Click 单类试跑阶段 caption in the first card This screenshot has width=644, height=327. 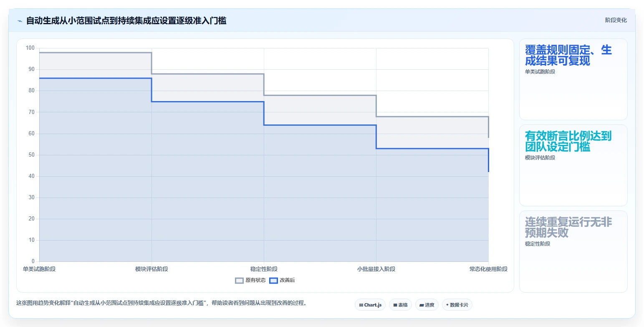540,72
